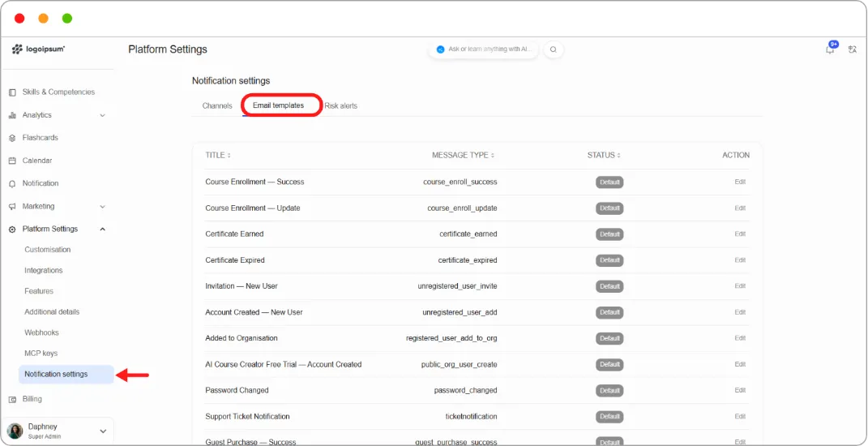Edit the Support Ticket Notification template
Screen dimensions: 868x446
pyautogui.click(x=740, y=416)
